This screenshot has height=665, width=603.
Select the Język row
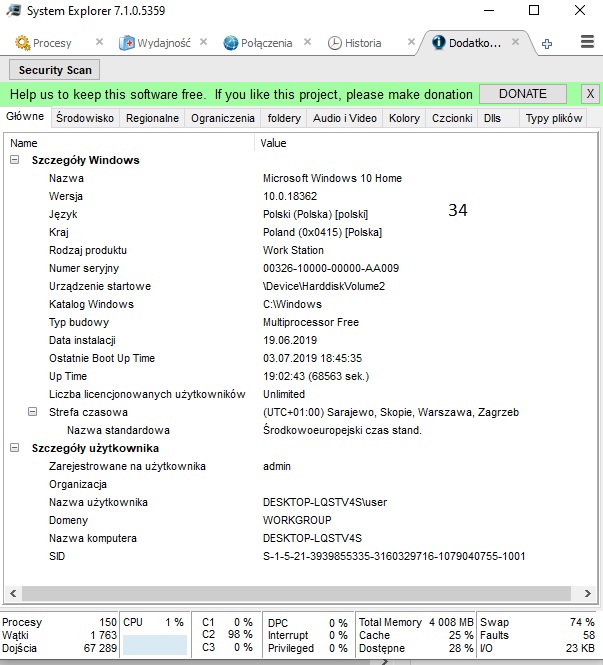[300, 214]
